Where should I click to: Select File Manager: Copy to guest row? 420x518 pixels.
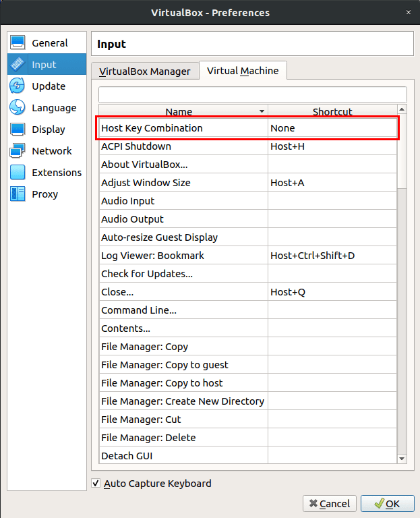point(248,364)
